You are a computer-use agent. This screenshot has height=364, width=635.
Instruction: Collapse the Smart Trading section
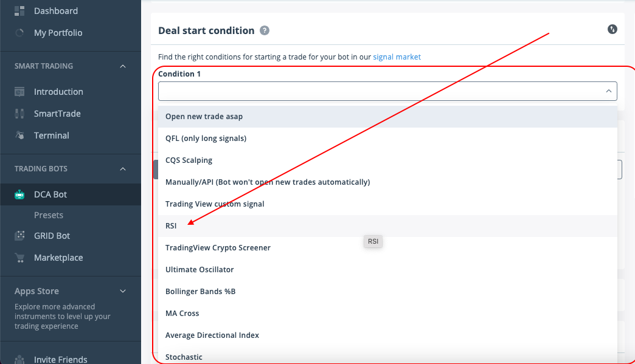click(x=123, y=66)
